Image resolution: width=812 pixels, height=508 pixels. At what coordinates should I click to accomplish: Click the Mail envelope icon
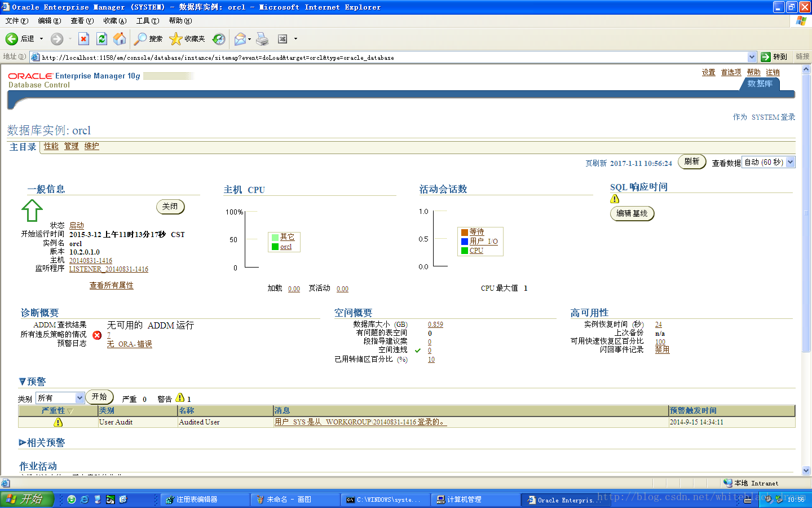(240, 39)
